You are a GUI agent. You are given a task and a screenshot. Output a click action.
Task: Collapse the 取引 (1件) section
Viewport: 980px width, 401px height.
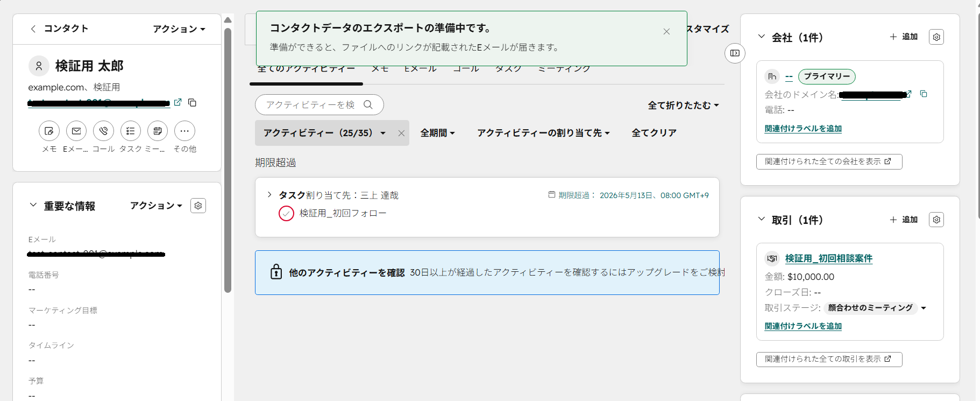[761, 219]
